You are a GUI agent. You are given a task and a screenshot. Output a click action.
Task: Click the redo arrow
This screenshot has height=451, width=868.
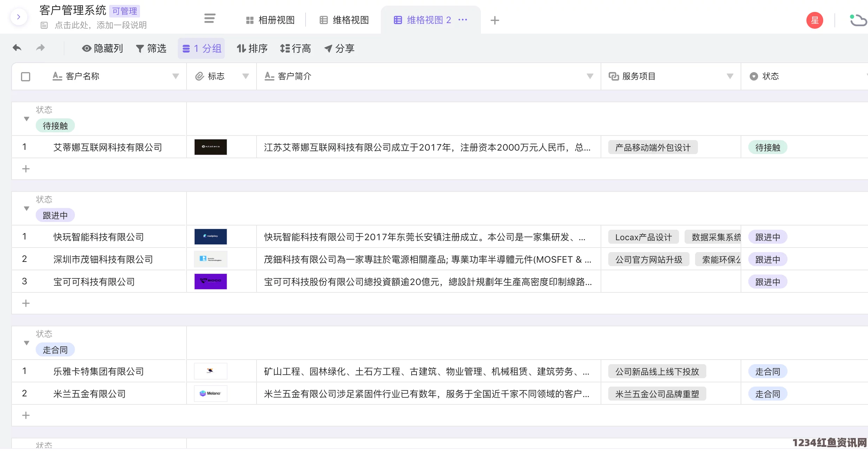pyautogui.click(x=41, y=48)
